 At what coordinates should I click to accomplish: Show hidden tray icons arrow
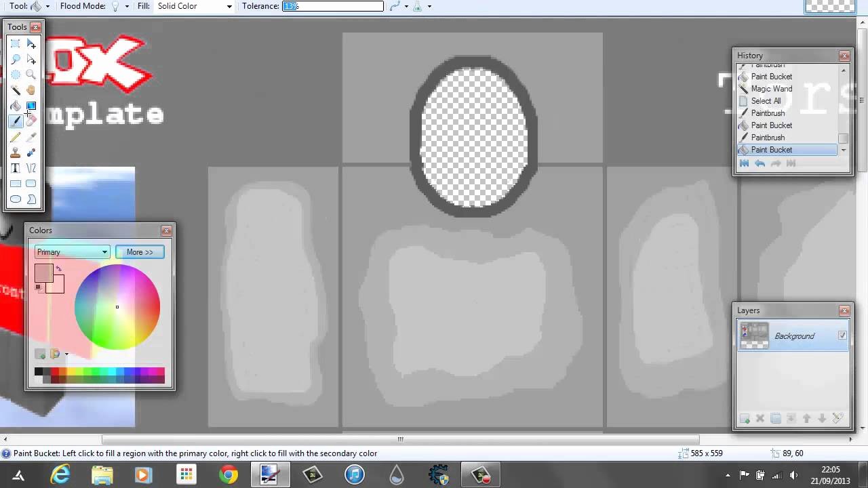coord(728,475)
